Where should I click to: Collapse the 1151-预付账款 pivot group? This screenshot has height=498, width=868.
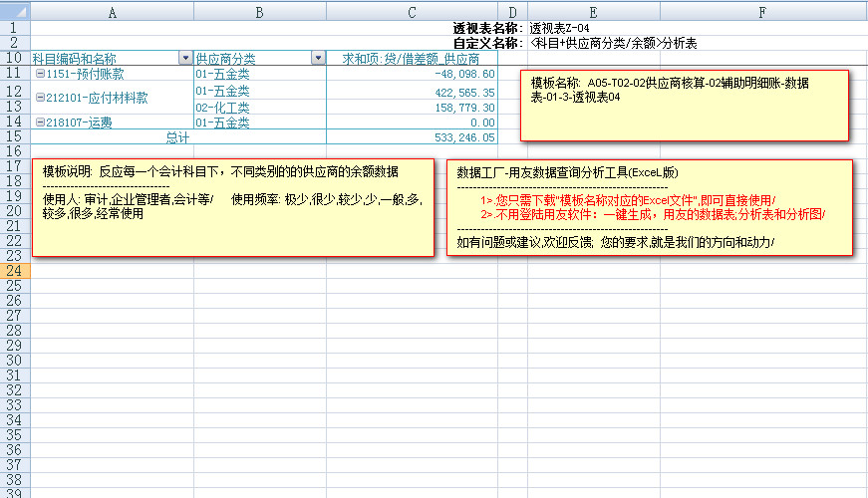coord(39,75)
